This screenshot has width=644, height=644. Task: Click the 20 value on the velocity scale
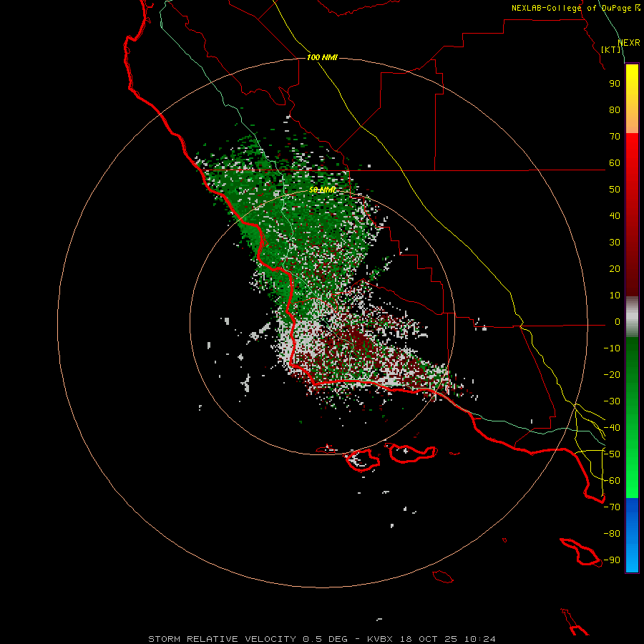tap(615, 268)
